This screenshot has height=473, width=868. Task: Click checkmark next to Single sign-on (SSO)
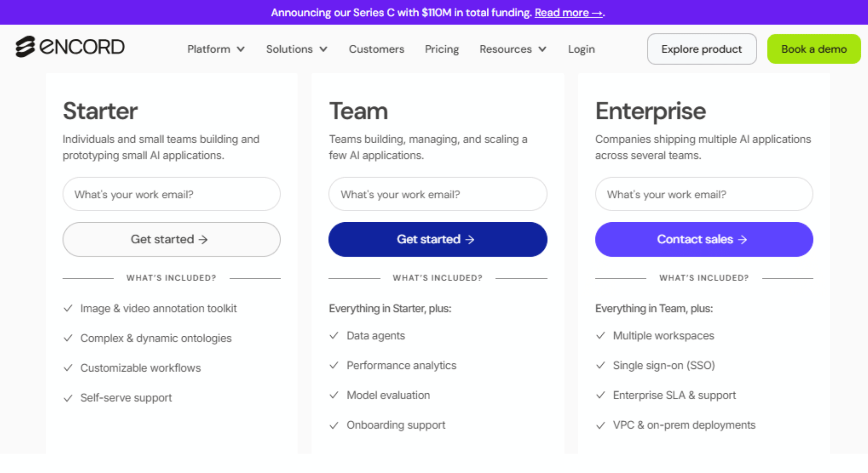600,365
